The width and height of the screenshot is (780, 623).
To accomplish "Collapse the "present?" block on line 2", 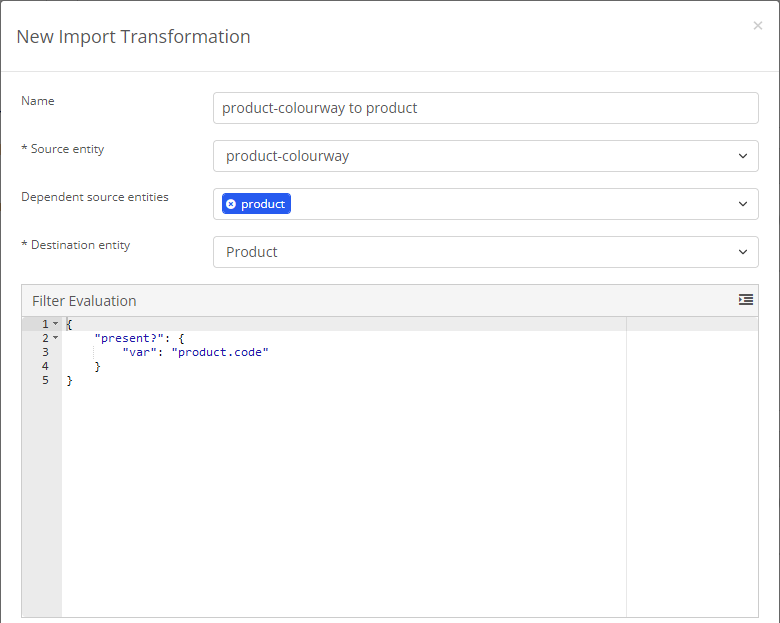I will tap(56, 338).
